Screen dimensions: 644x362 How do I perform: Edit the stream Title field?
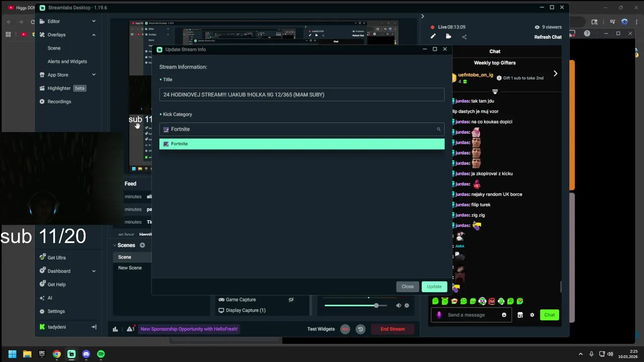click(x=302, y=95)
